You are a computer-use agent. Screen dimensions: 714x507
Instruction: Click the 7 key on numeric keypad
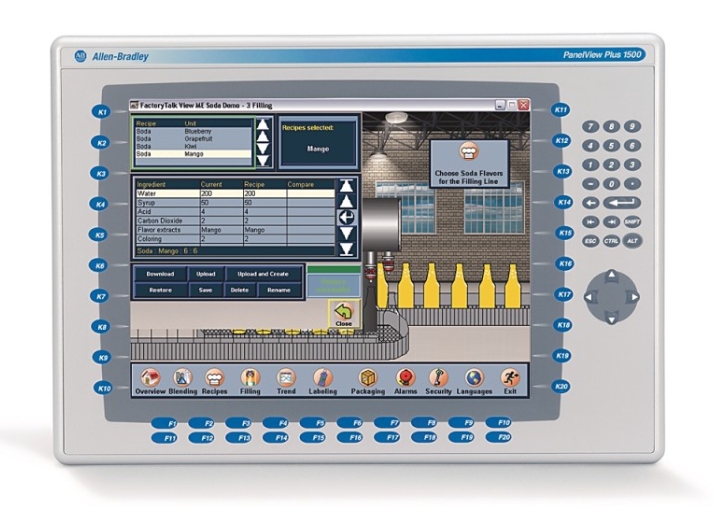[591, 126]
